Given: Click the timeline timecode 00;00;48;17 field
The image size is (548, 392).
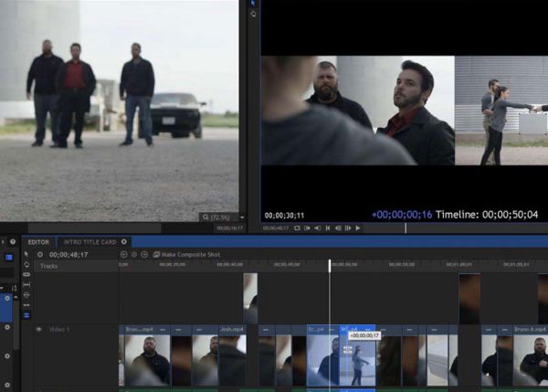Looking at the screenshot, I should point(68,254).
